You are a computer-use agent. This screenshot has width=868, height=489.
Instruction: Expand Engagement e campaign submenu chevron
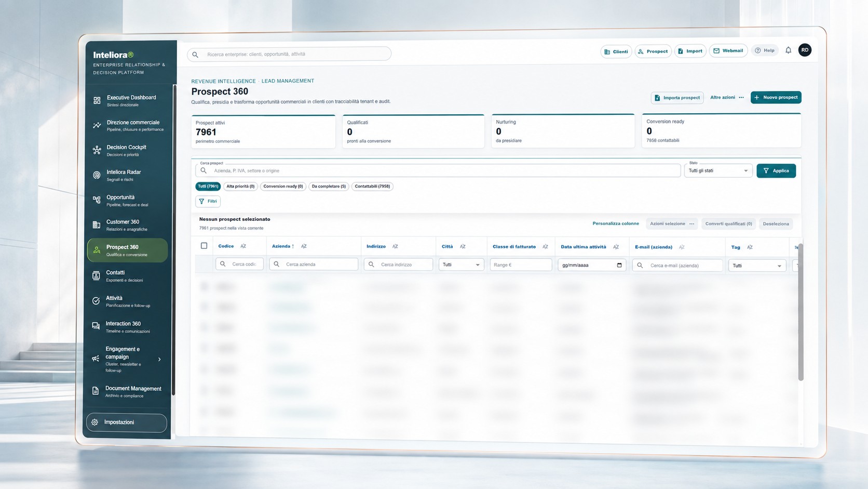click(159, 359)
